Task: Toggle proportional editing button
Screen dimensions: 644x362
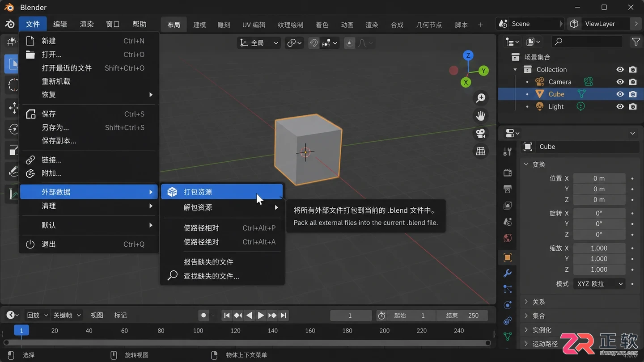Action: (x=350, y=43)
